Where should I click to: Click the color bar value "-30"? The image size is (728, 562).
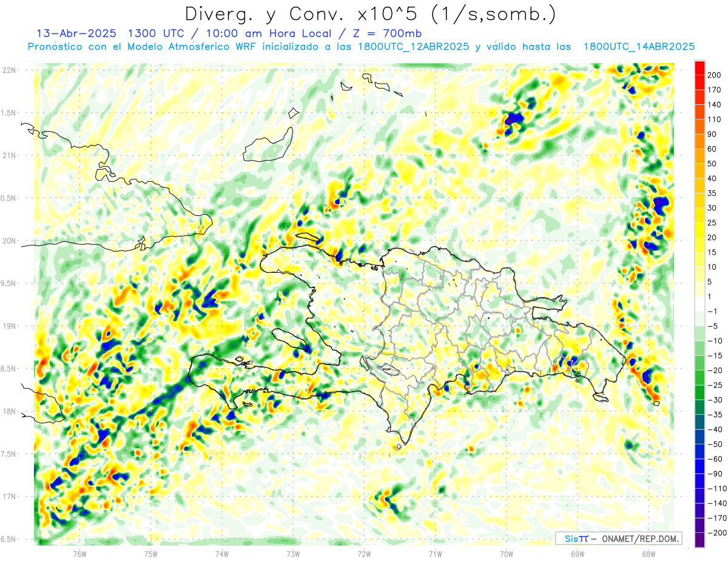714,400
